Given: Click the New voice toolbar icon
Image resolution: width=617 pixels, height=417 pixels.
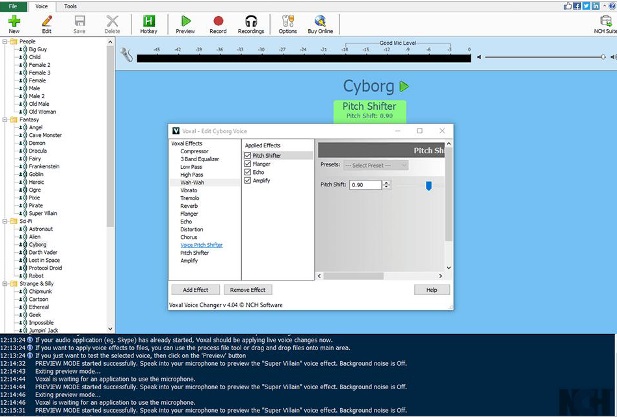Looking at the screenshot, I should [x=14, y=21].
